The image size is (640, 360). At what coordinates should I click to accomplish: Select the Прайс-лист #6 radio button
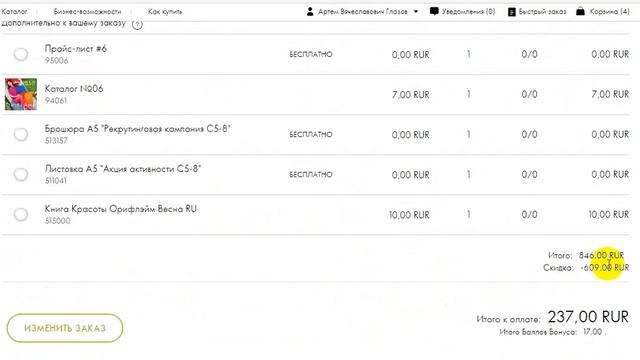click(21, 54)
